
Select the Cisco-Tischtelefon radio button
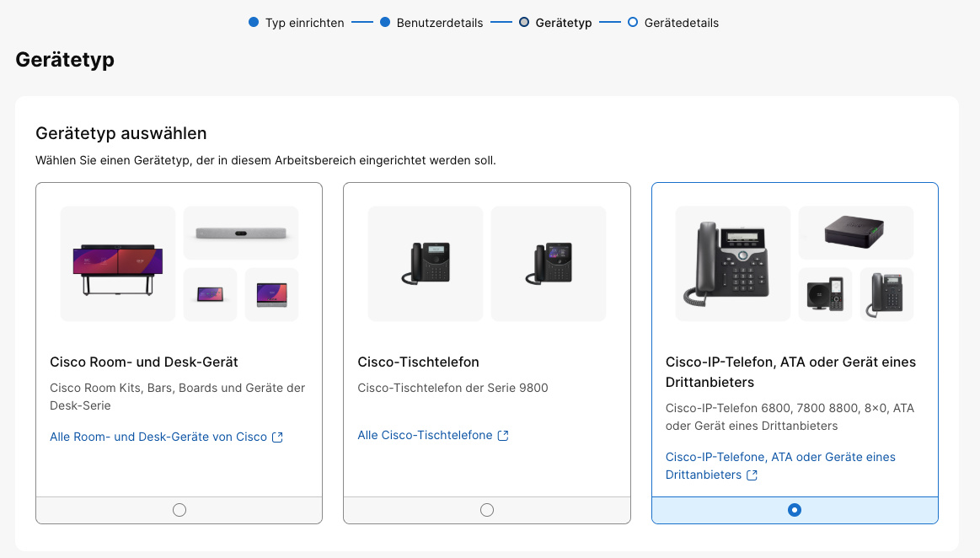click(487, 510)
